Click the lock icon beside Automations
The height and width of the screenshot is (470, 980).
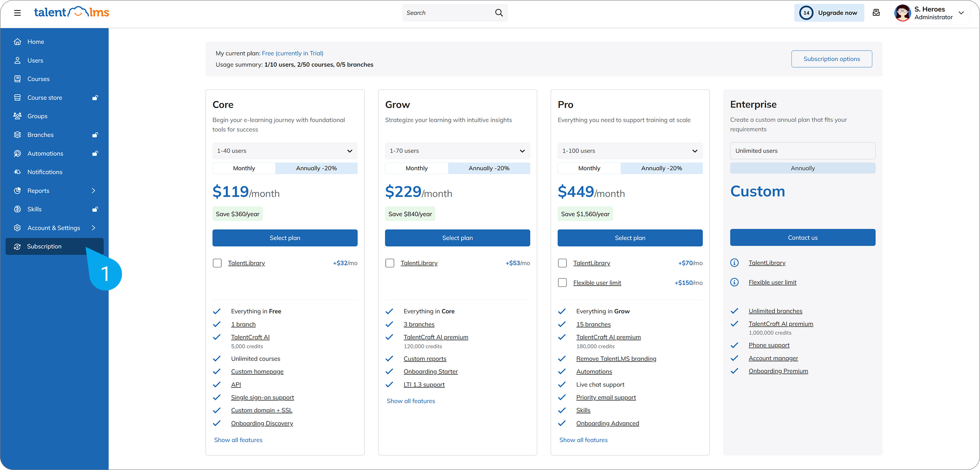tap(95, 153)
